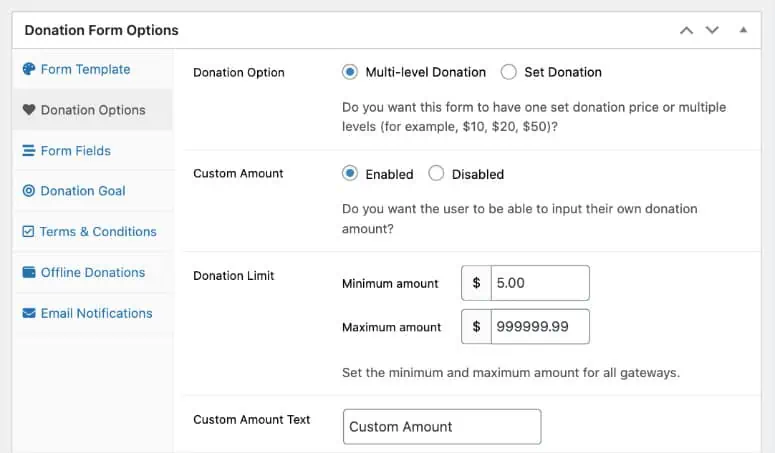Open the Offline Donations tab
Viewport: 775px width, 453px height.
click(93, 272)
